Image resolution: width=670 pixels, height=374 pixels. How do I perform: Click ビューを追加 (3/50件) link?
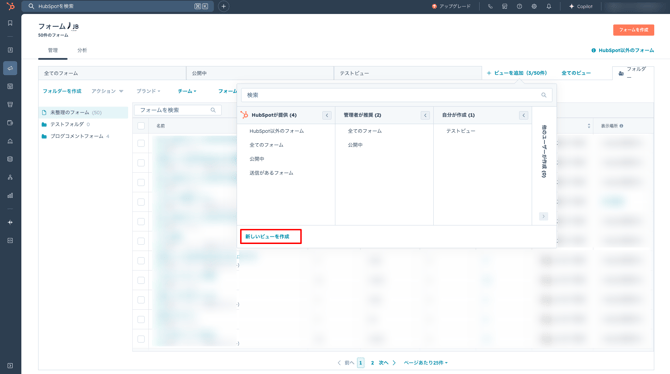[517, 73]
